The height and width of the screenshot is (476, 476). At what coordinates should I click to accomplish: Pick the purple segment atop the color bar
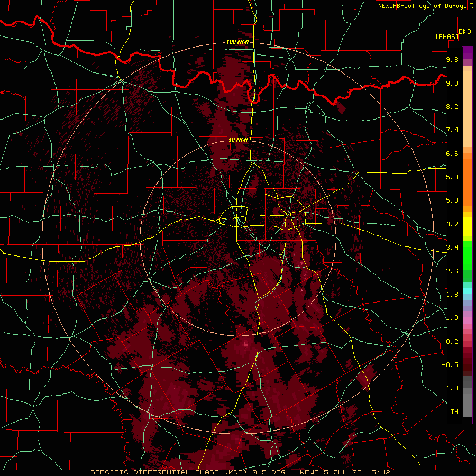[x=467, y=53]
